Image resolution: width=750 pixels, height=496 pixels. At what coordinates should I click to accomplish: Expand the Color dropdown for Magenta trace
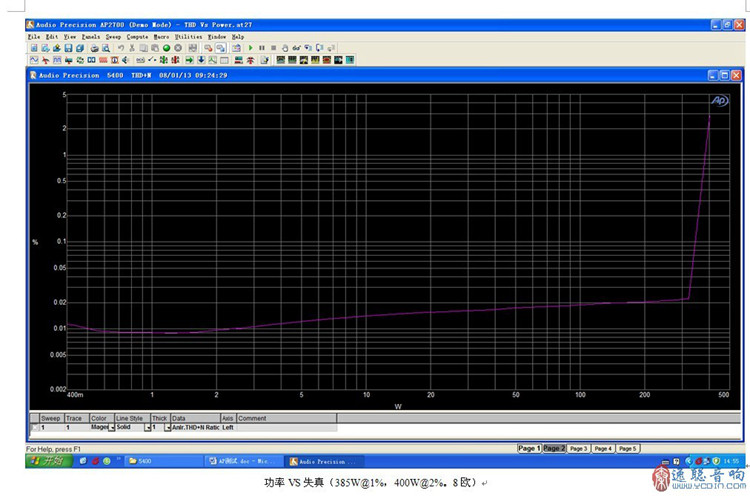(x=111, y=427)
